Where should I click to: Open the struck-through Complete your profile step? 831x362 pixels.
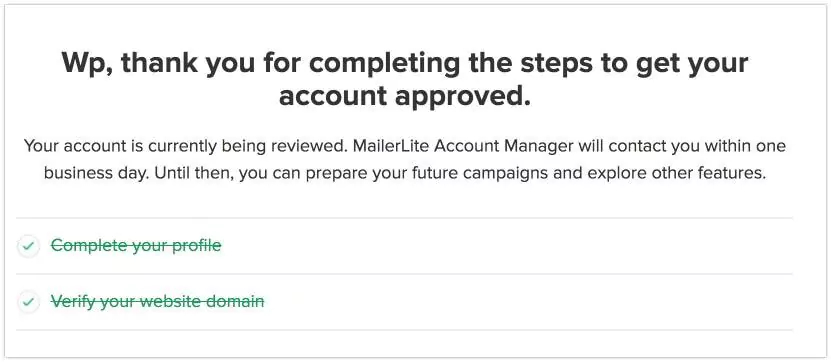[136, 245]
